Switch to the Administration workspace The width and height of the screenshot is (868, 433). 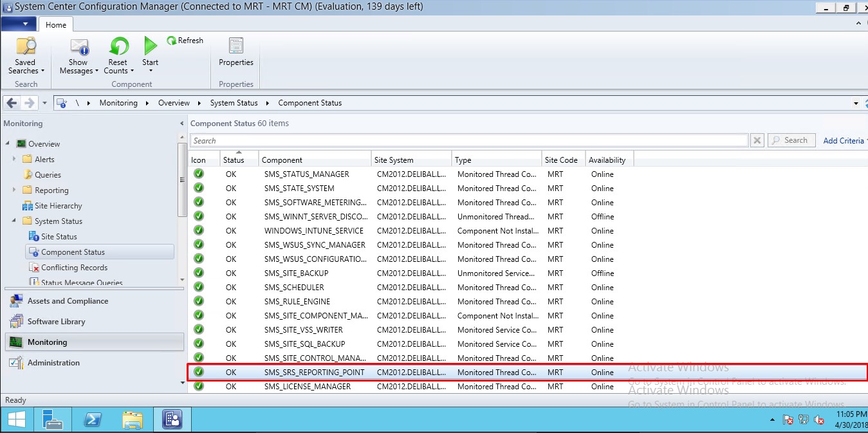53,363
